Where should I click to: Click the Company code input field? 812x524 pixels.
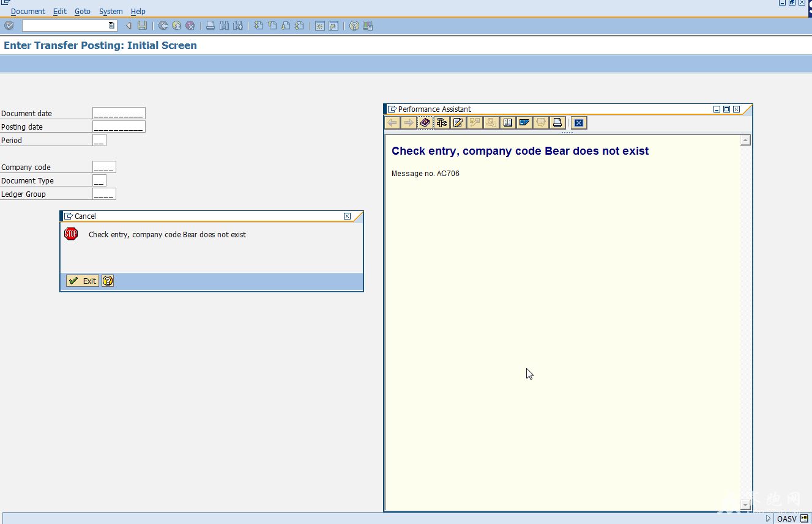[x=104, y=167]
